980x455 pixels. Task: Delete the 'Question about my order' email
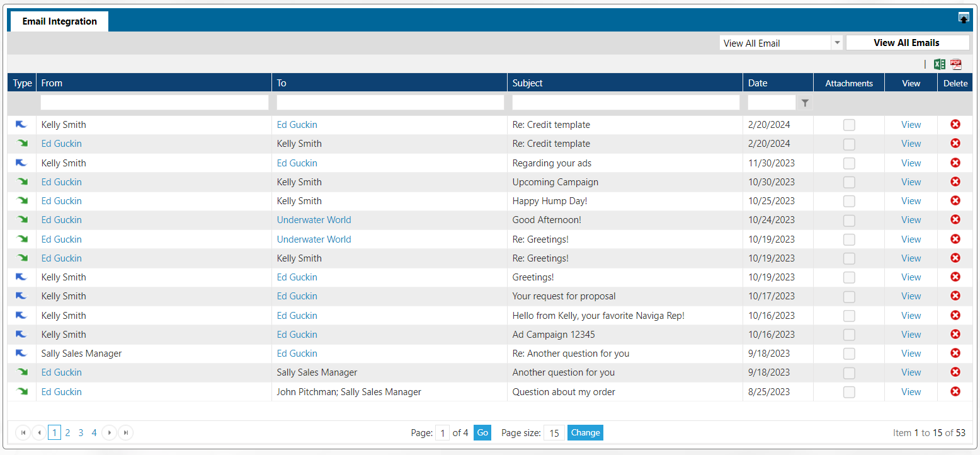pos(955,391)
